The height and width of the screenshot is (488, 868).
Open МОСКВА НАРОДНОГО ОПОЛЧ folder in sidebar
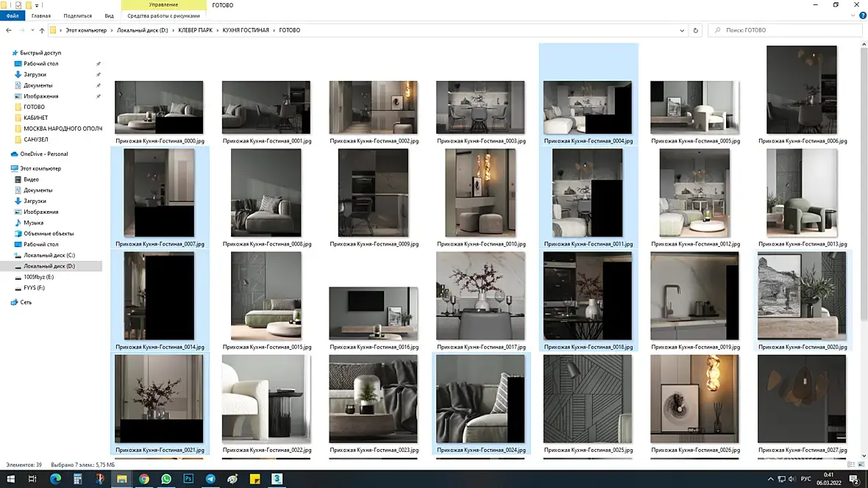tap(63, 129)
